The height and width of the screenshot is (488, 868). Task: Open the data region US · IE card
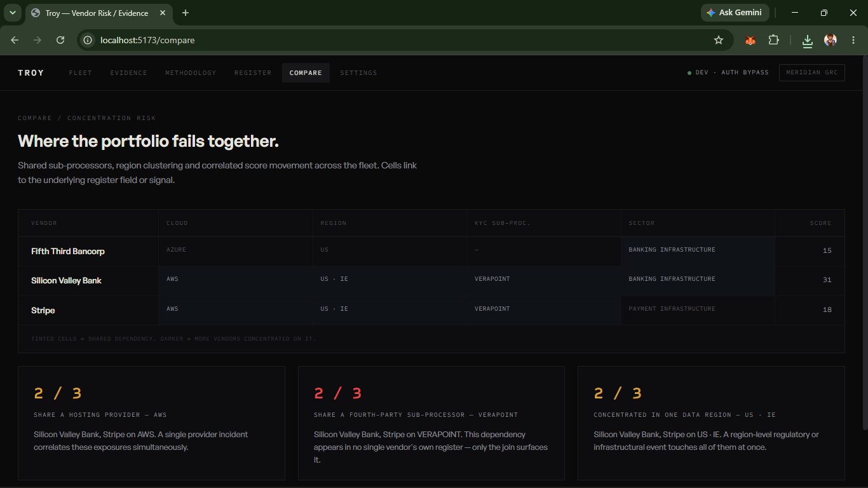(711, 423)
